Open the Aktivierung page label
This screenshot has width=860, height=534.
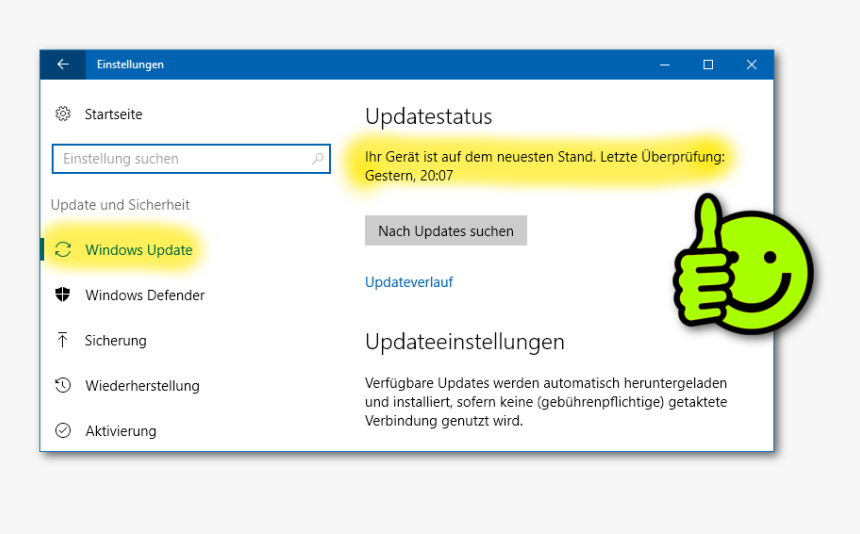pos(120,430)
